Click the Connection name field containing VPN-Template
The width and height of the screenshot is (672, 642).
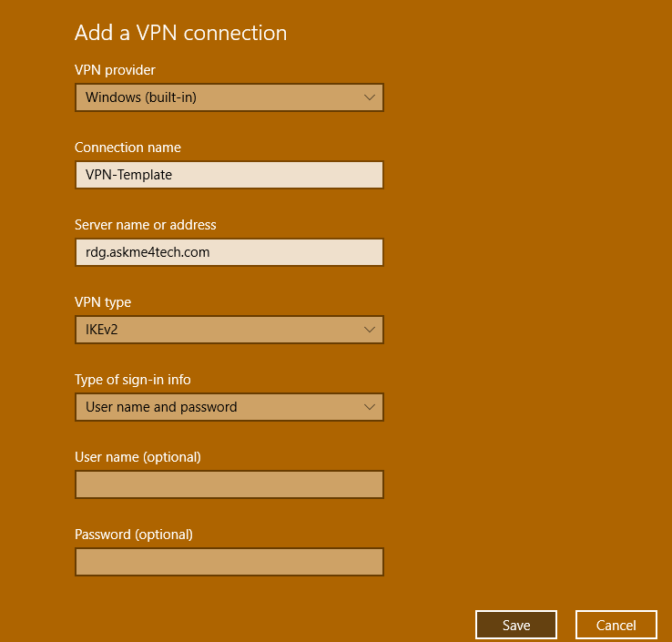pos(229,175)
